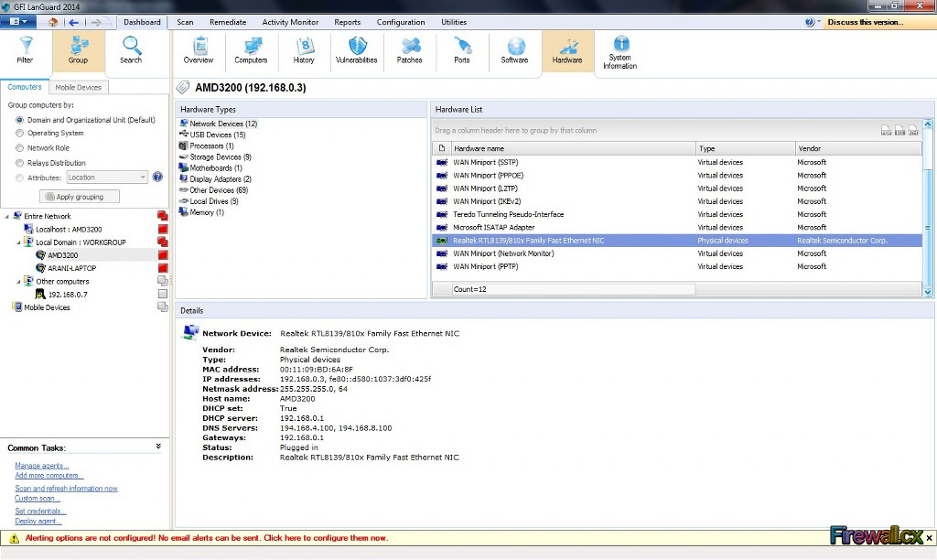Open the Filter tool
This screenshot has height=560, width=937.
coord(25,50)
